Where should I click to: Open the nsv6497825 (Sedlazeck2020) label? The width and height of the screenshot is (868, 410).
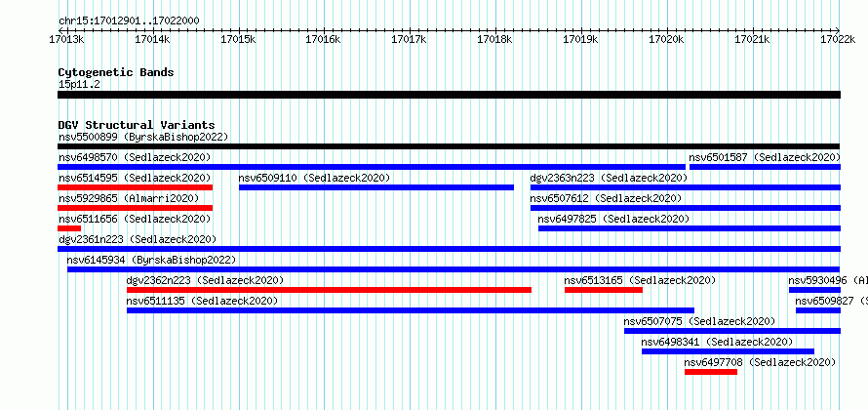(x=613, y=219)
